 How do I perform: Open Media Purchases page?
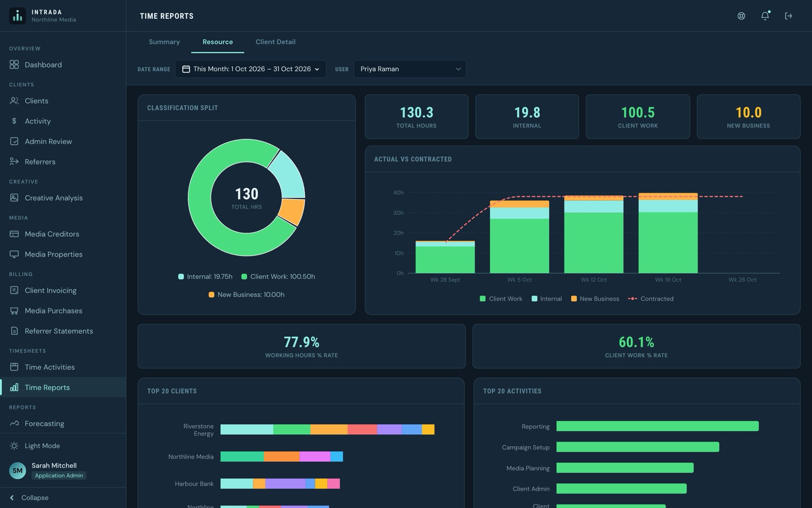pyautogui.click(x=63, y=310)
